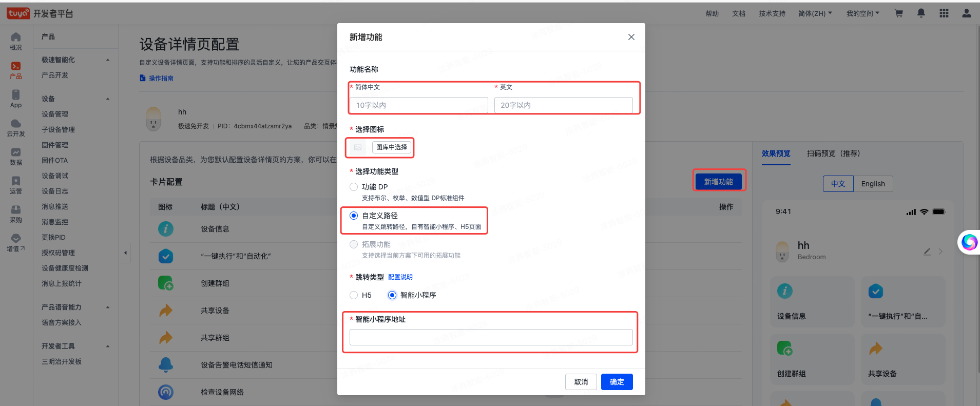Click the 确定 confirm button
The width and height of the screenshot is (980, 406).
tap(617, 382)
